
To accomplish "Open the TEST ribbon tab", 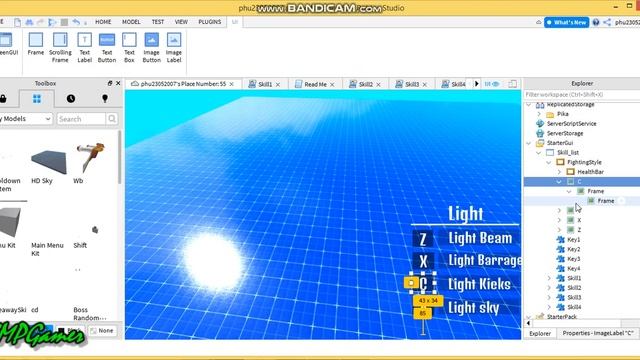I will point(158,22).
